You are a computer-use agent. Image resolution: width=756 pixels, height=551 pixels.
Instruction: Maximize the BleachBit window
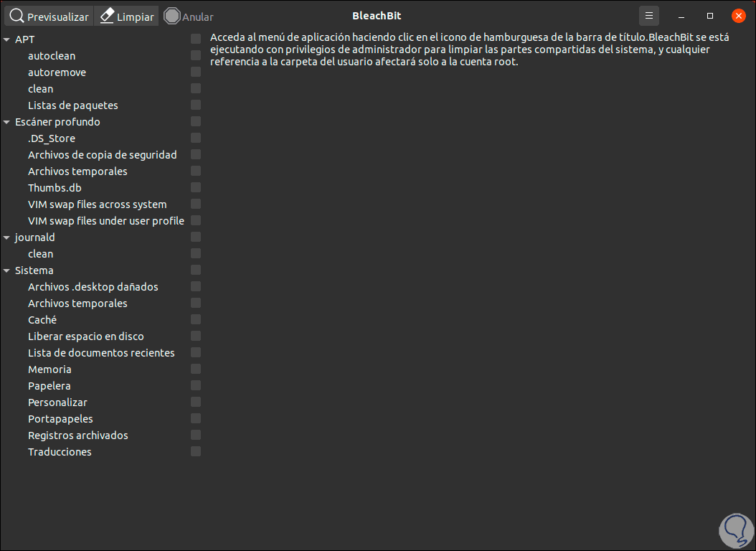(x=709, y=16)
